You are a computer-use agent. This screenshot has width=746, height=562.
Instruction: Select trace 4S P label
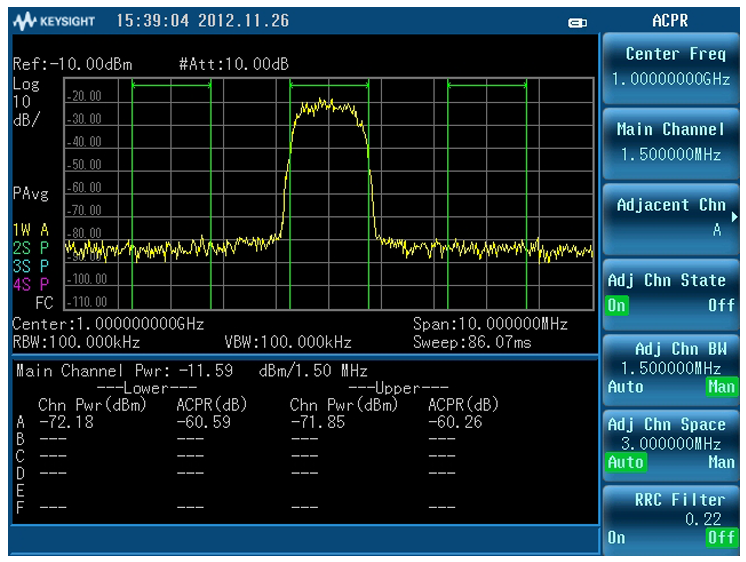click(x=31, y=284)
